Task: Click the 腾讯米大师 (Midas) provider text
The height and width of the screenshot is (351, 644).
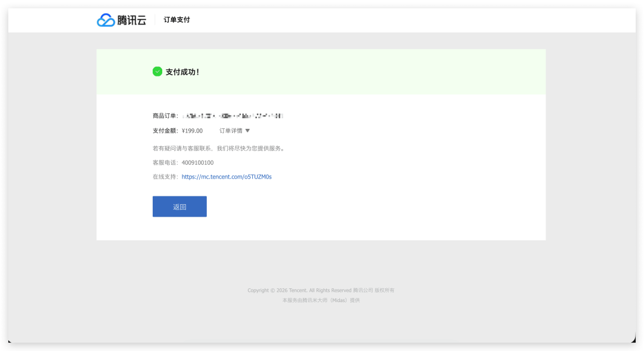Action: tap(321, 300)
